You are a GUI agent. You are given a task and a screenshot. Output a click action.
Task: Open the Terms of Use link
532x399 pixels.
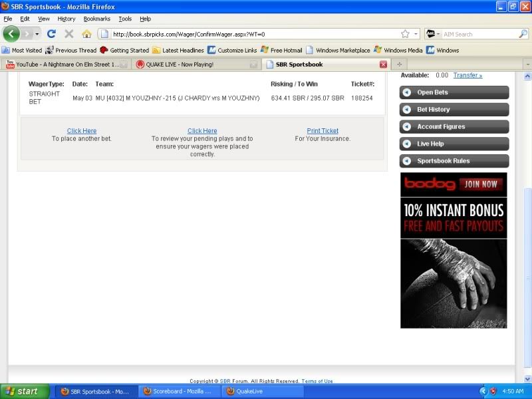tap(317, 381)
